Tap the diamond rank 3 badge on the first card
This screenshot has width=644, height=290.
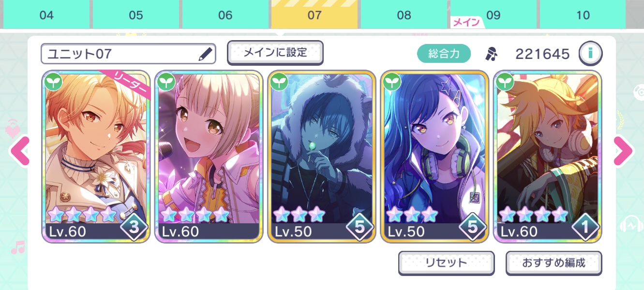point(134,227)
